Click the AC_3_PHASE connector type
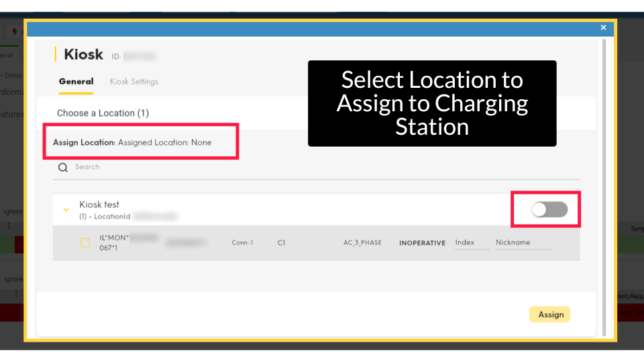The image size is (644, 362). pyautogui.click(x=362, y=243)
